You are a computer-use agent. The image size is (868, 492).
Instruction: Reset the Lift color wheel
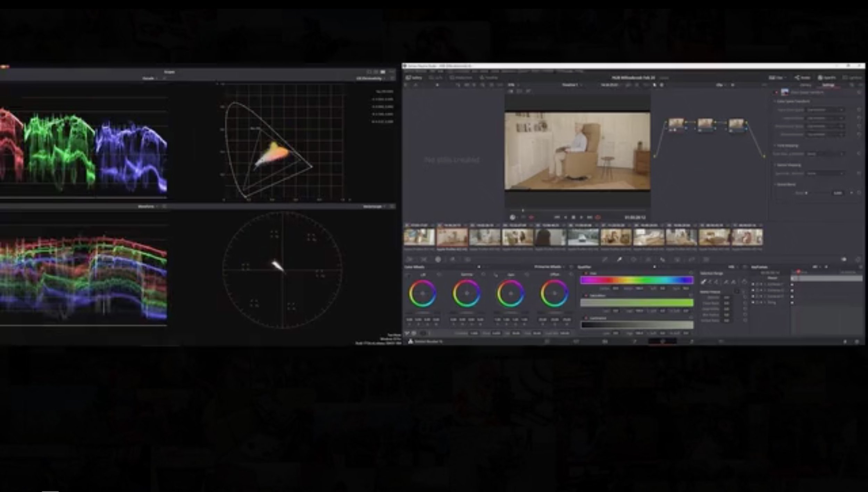(x=439, y=275)
